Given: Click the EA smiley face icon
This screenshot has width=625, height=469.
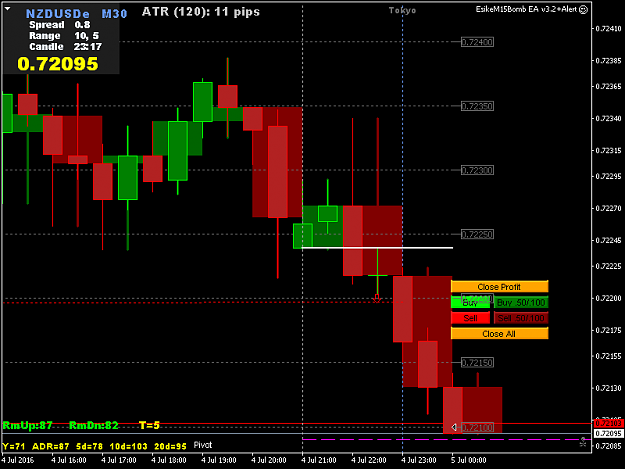Looking at the screenshot, I should [x=583, y=10].
